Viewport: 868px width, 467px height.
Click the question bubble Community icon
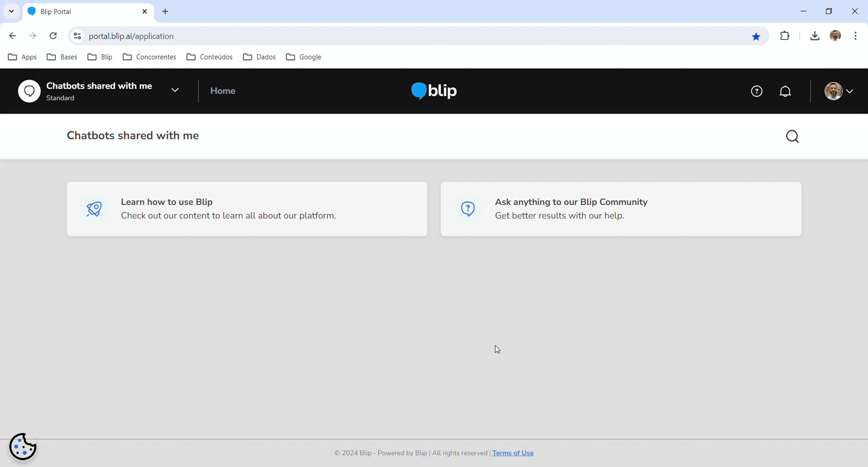tap(468, 209)
